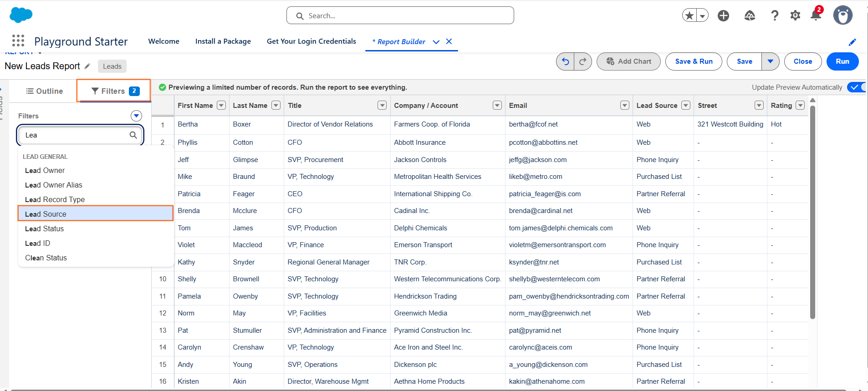Open the Street column menu
Viewport: 868px width, 391px height.
coord(759,106)
